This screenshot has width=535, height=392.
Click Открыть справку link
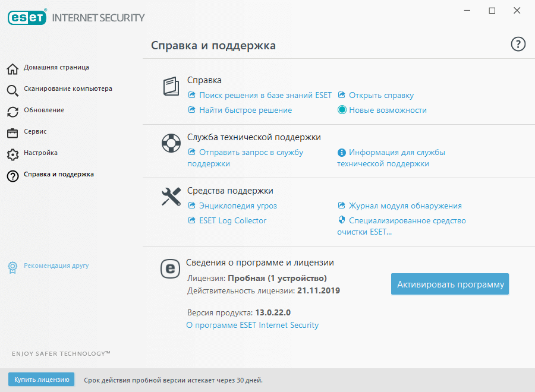click(x=381, y=95)
